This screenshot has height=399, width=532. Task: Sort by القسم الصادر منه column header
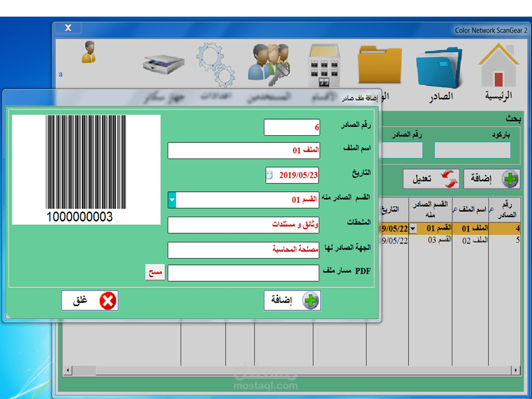(430, 209)
